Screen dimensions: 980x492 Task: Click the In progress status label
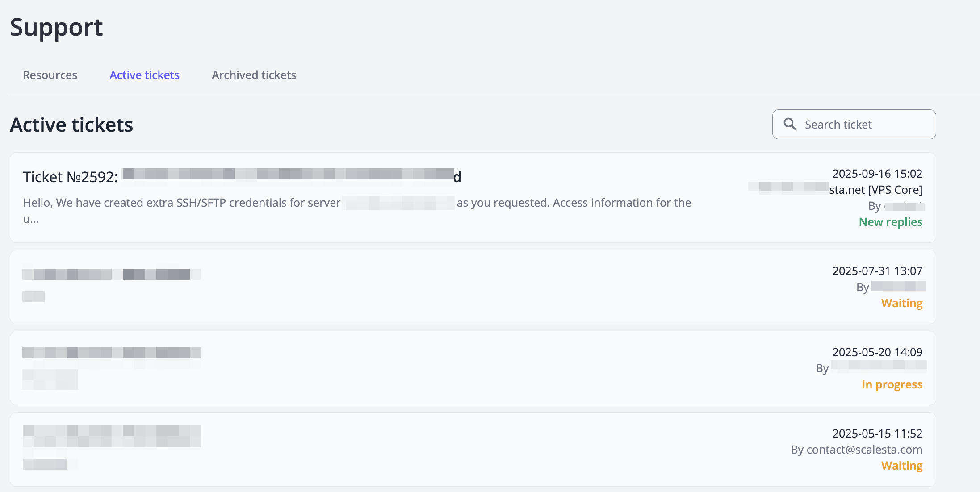[892, 384]
